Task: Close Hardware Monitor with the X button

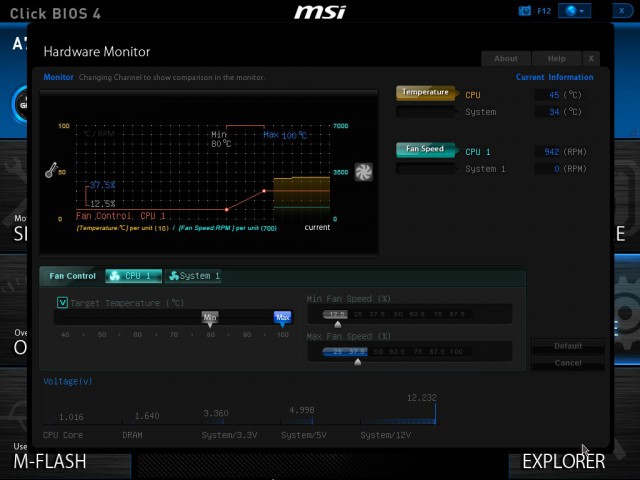Action: point(591,58)
